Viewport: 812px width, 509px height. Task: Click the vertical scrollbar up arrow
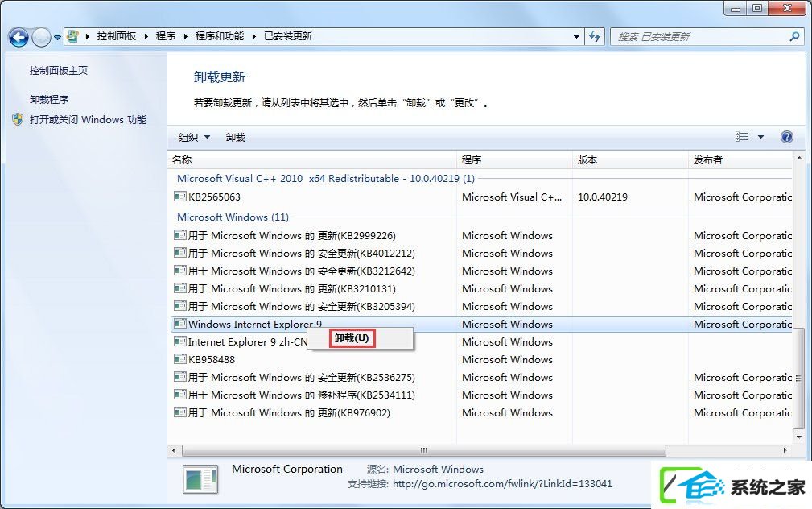[x=799, y=158]
